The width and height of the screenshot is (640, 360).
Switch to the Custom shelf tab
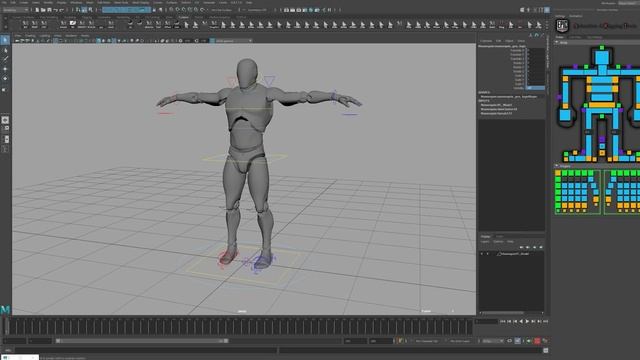click(x=183, y=17)
